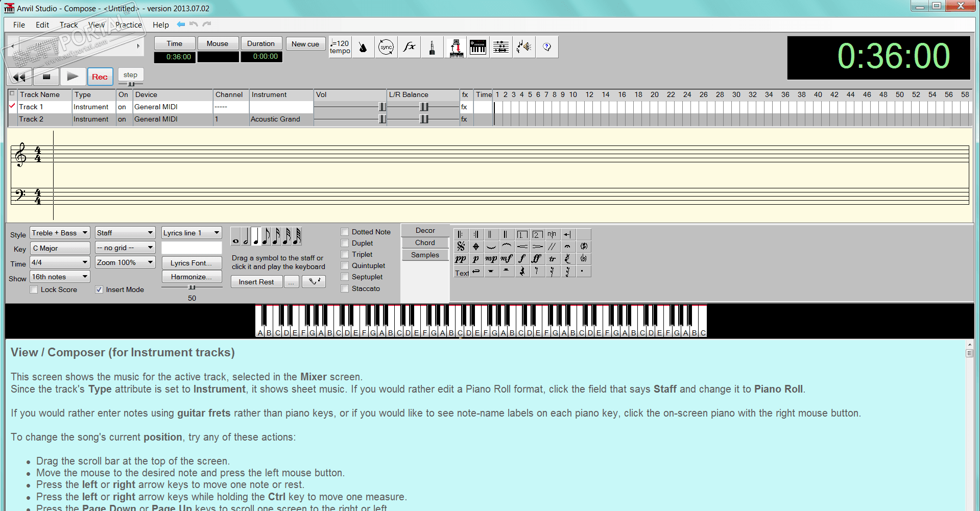Open the Track menu

pyautogui.click(x=69, y=25)
